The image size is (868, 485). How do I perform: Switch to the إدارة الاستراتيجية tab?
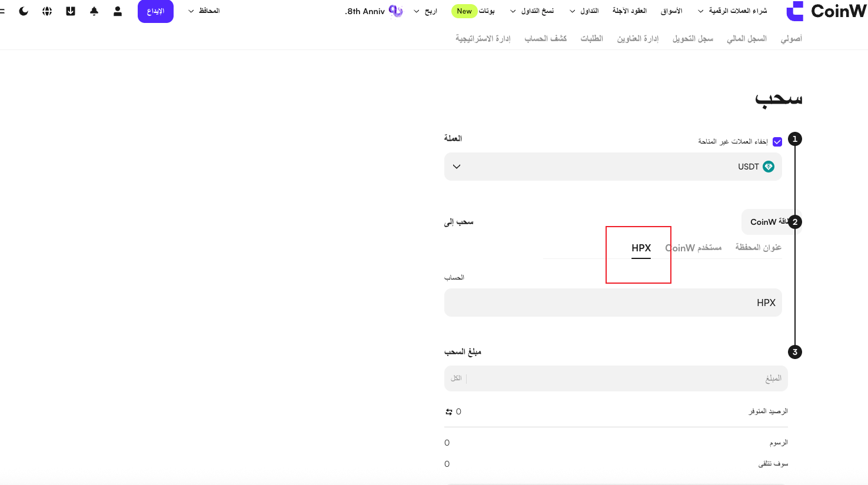tap(483, 39)
